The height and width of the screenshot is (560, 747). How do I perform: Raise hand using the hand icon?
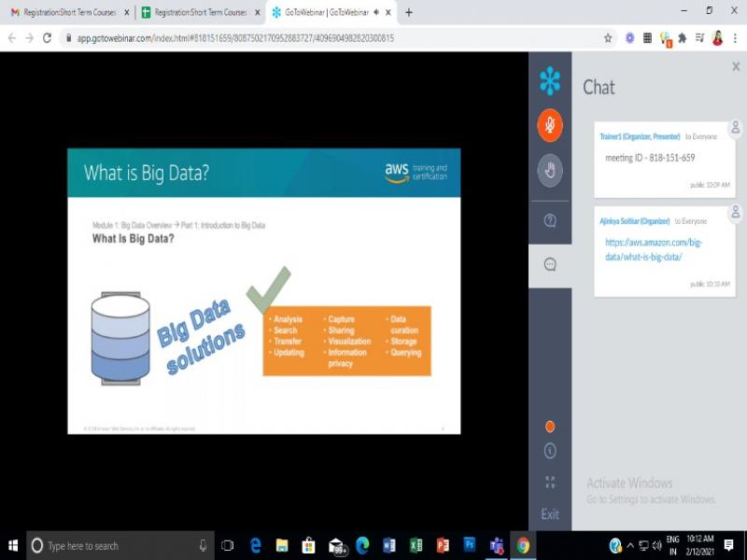(550, 170)
